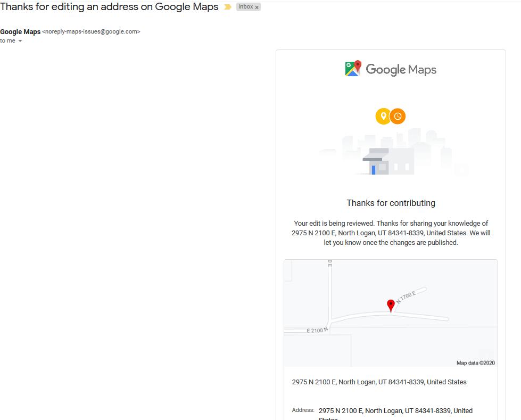Click the address value beside 'Address:'
This screenshot has height=420, width=521.
(395, 414)
